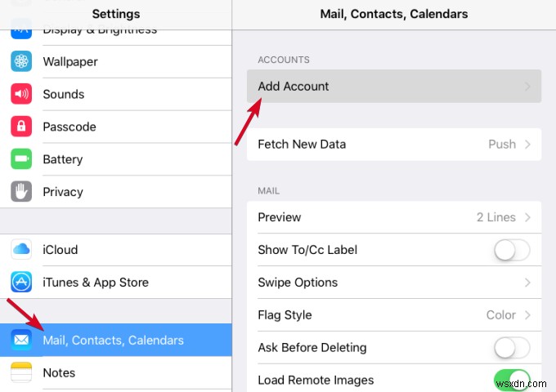Tap the red Sounds speaker icon

[21, 94]
